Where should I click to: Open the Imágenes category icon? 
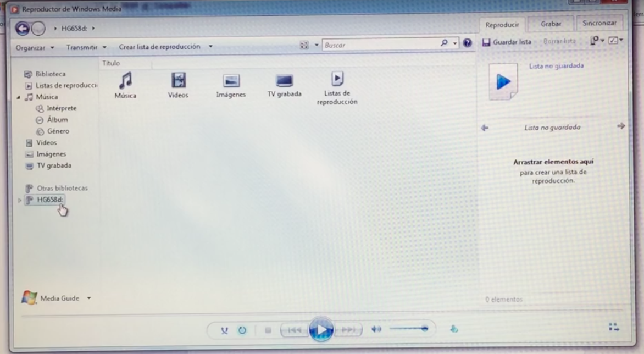point(231,81)
